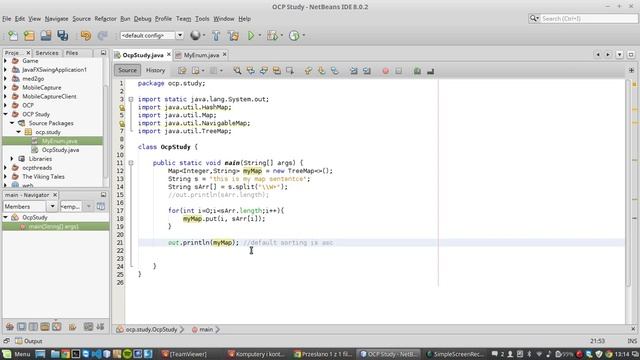Image resolution: width=640 pixels, height=360 pixels.
Task: Click the Shift Line Left icon
Action: tap(353, 71)
